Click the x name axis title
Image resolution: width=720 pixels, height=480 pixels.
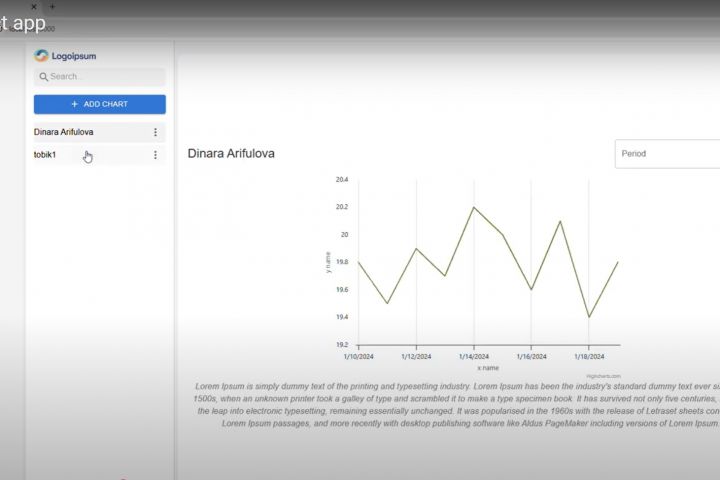(x=488, y=368)
